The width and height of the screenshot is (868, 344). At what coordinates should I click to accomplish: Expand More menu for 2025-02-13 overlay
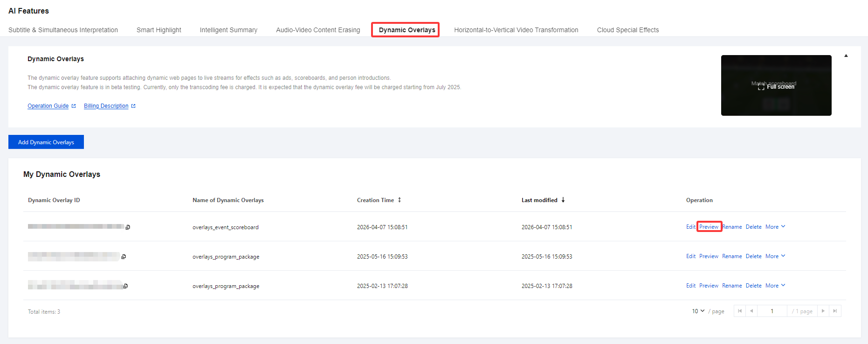(775, 286)
